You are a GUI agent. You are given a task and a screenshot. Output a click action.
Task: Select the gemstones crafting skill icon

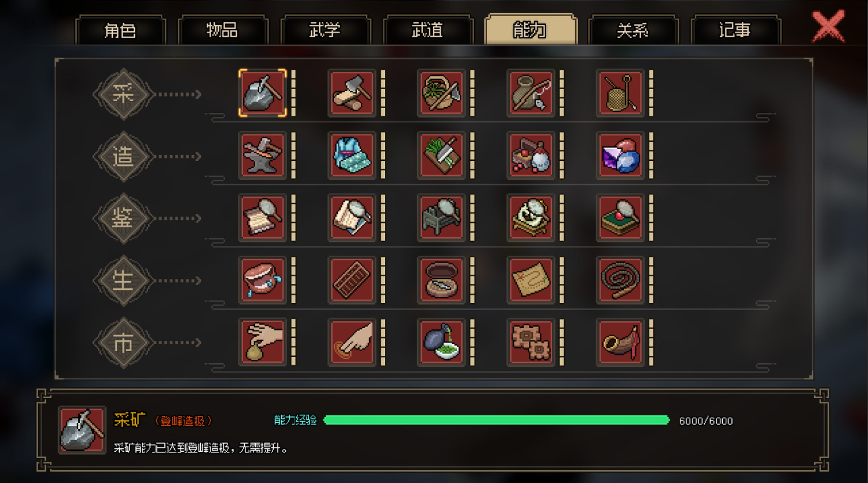620,156
